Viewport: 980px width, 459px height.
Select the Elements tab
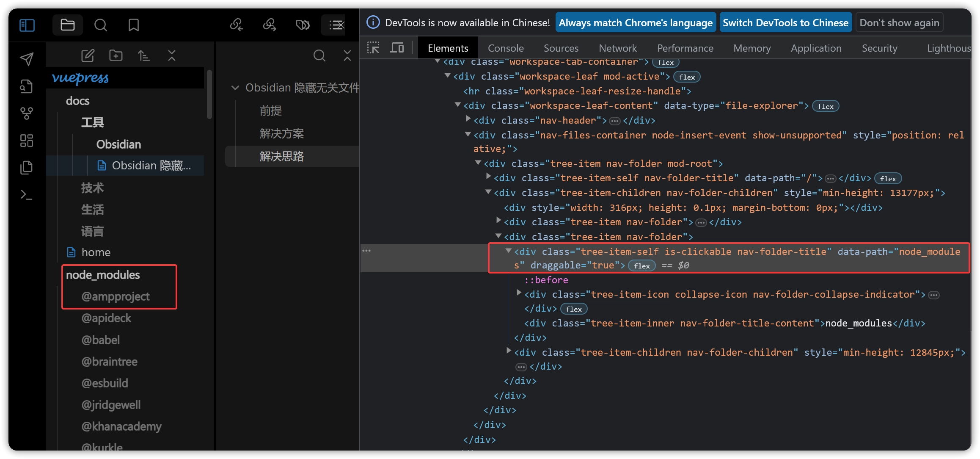(x=448, y=48)
